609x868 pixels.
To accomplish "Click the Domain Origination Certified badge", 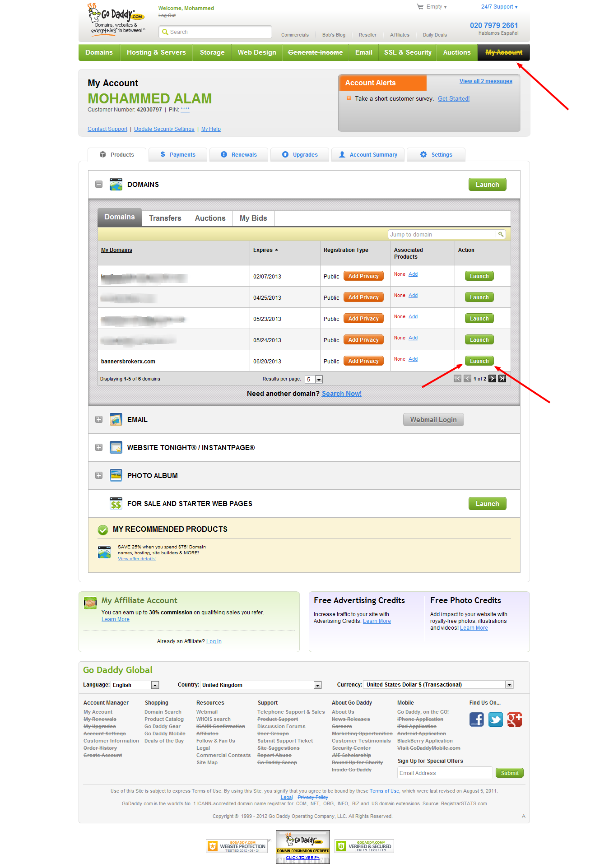I will [303, 847].
